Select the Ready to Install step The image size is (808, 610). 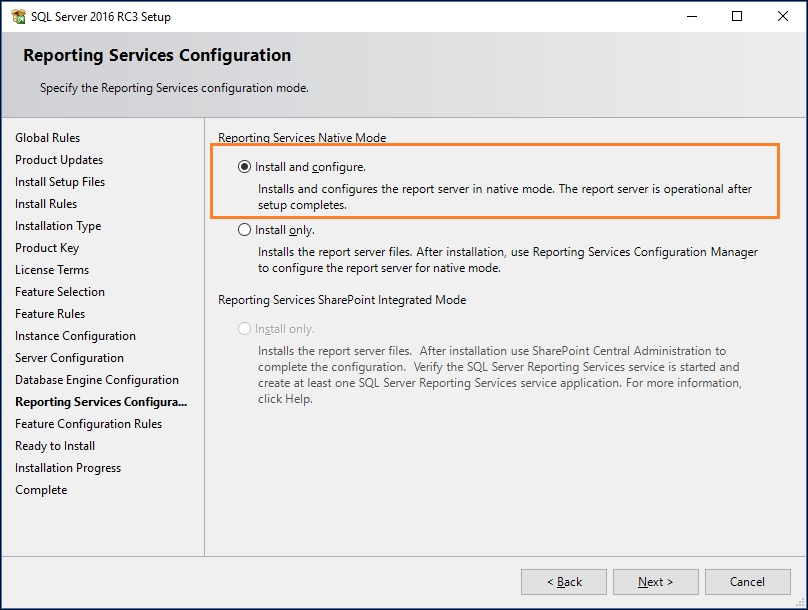[55, 446]
